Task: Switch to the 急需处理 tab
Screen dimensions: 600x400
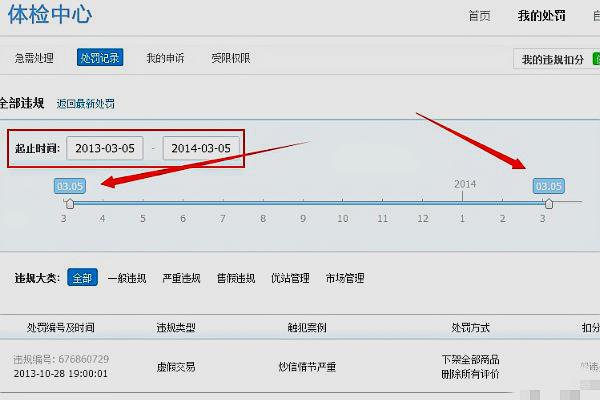Action: tap(34, 59)
